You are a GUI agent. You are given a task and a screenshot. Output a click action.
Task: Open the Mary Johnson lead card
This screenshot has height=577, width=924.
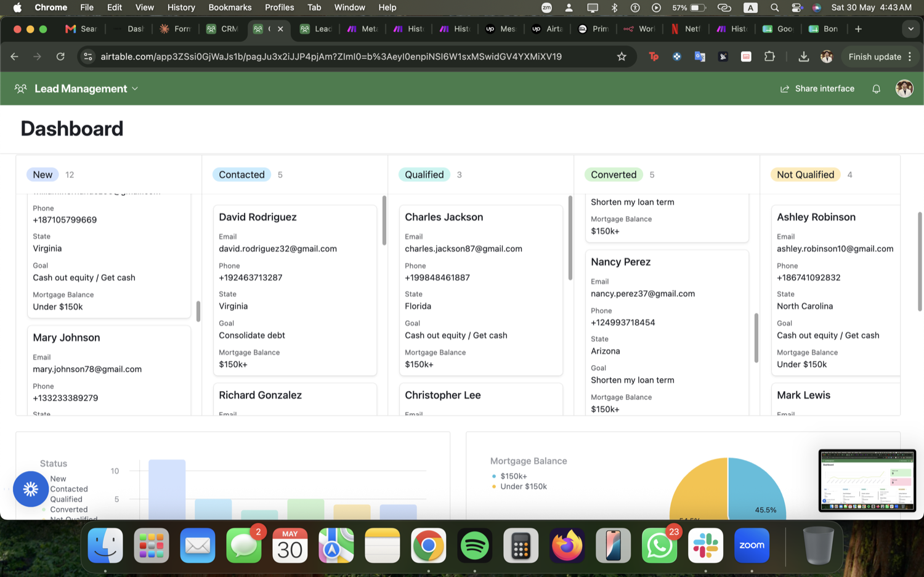pyautogui.click(x=109, y=370)
